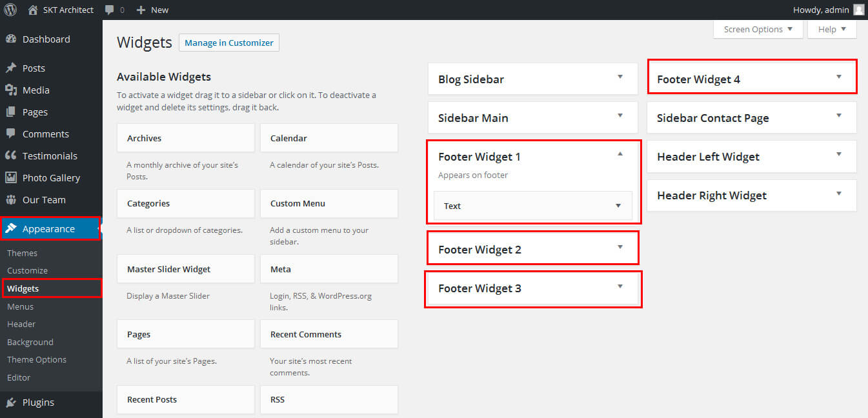Open the Testimonials menu item
Image resolution: width=868 pixels, height=418 pixels.
pos(51,155)
